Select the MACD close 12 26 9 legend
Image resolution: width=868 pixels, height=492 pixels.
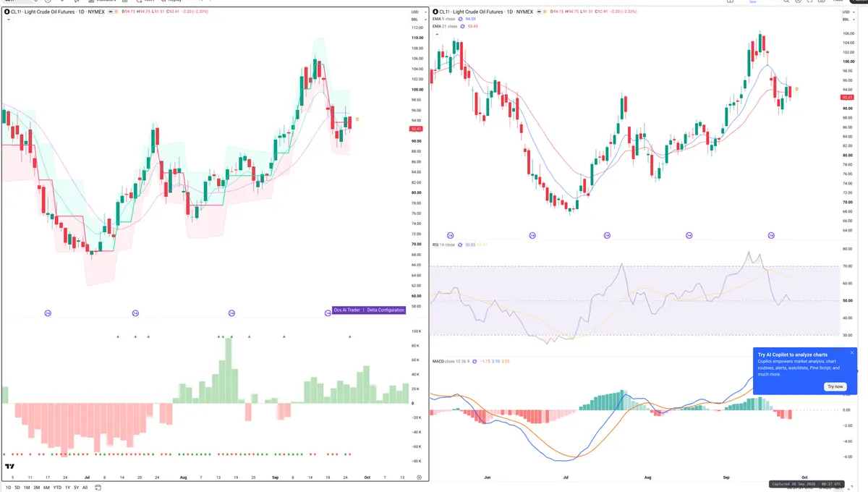point(450,361)
